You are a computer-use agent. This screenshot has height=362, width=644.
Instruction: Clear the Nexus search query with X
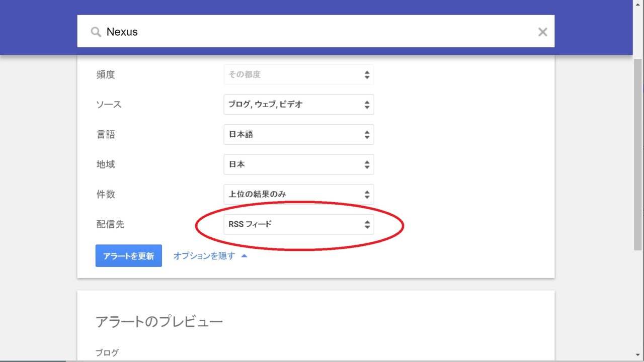[542, 32]
